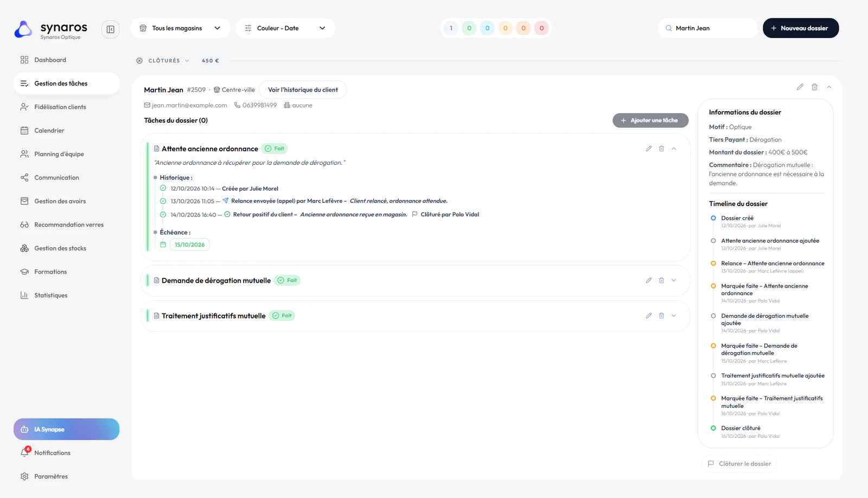Viewport: 868px width, 498px height.
Task: Click the Clôturés status circle icon
Action: pyautogui.click(x=139, y=61)
